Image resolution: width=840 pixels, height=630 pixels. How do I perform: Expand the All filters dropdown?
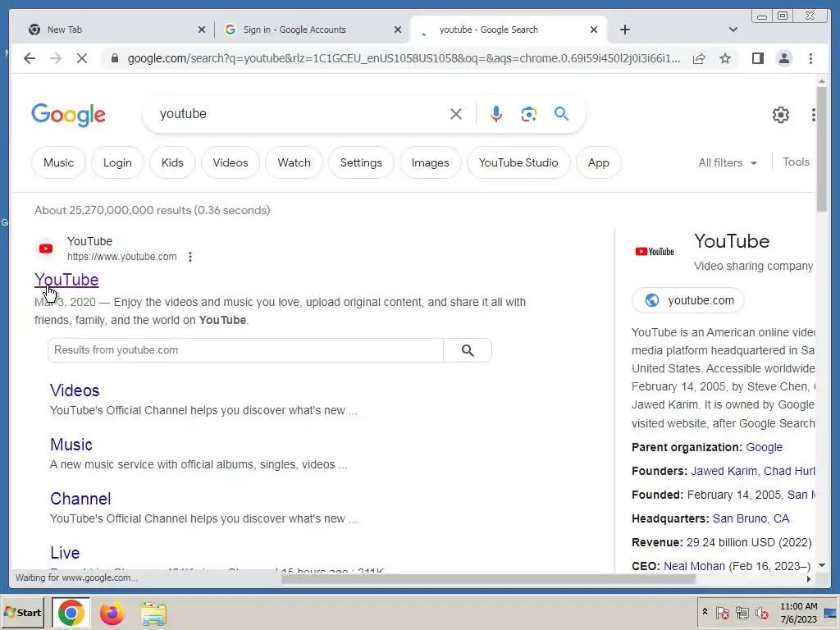(728, 163)
